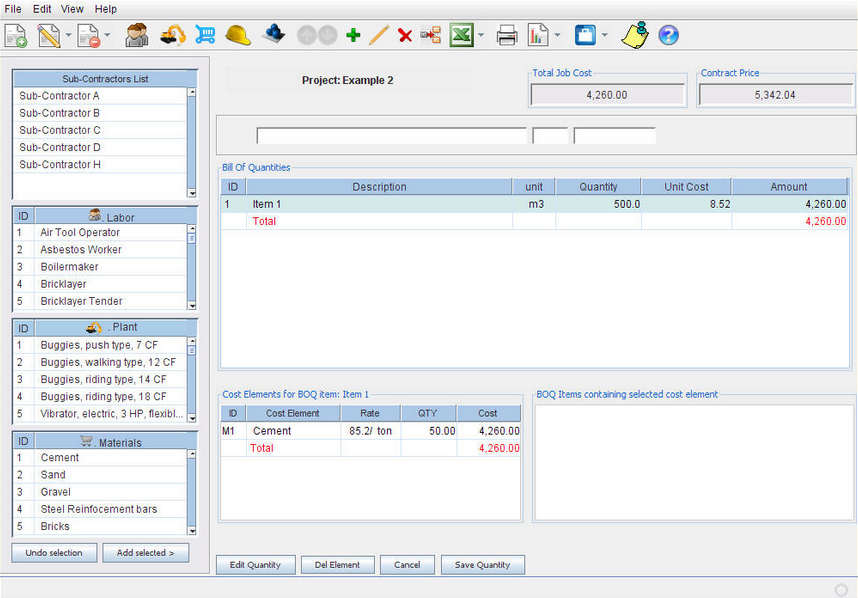
Task: Click the Description column header
Action: 379,187
